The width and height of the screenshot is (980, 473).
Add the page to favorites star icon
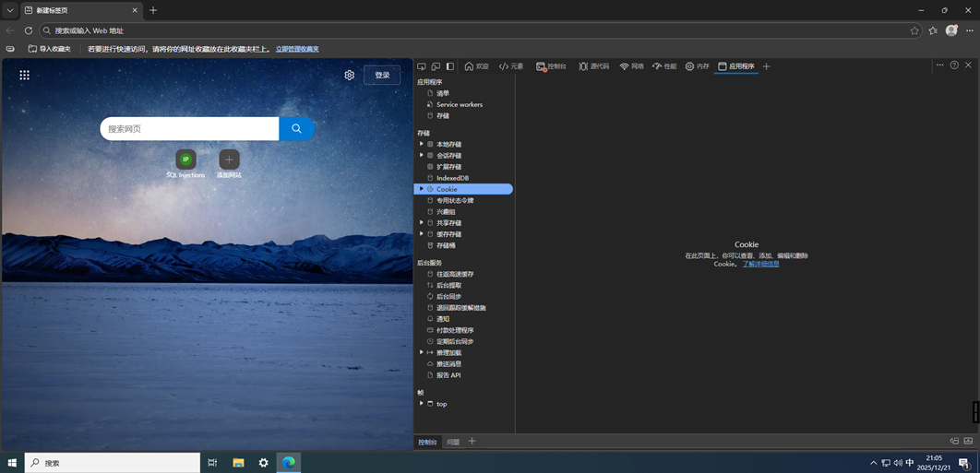914,30
